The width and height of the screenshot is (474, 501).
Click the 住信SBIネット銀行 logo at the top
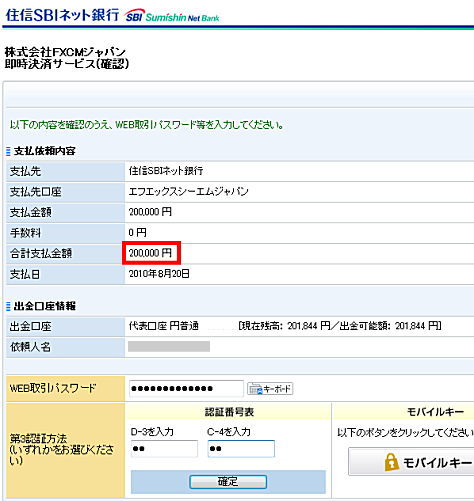point(62,15)
